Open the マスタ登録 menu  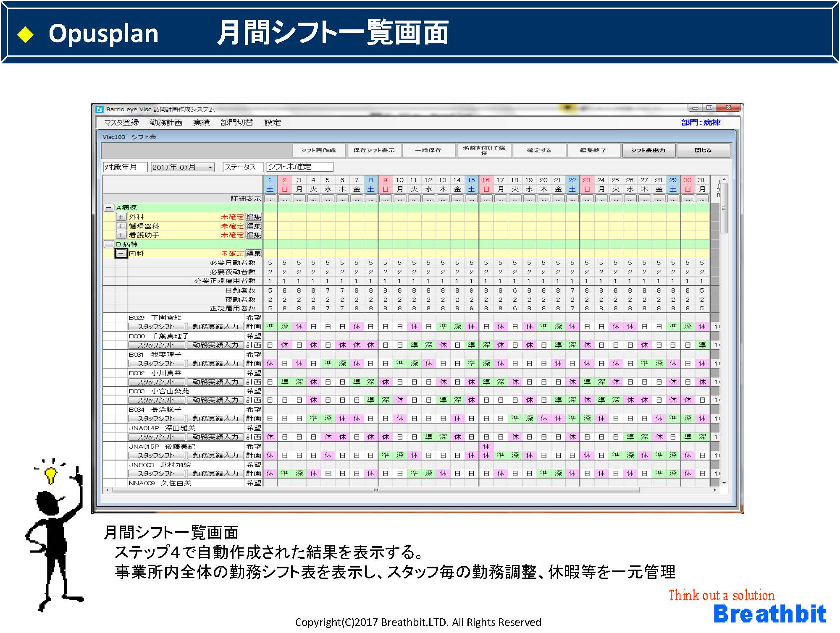coord(121,123)
